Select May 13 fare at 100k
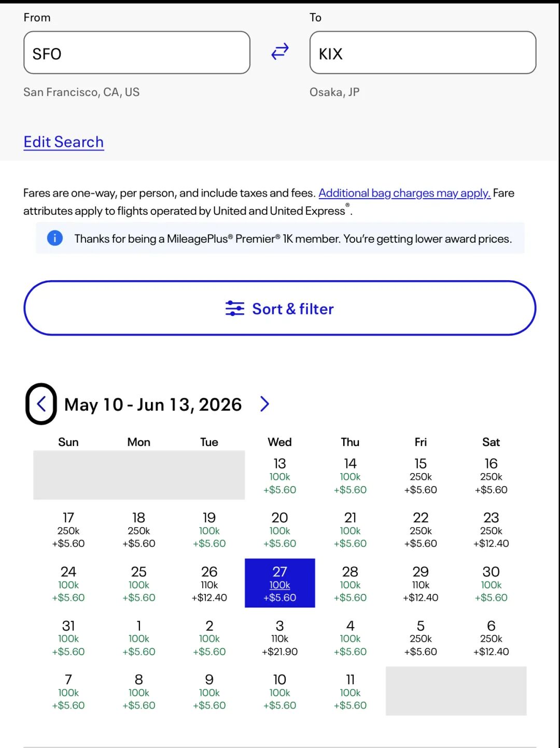Image resolution: width=560 pixels, height=748 pixels. pos(279,476)
